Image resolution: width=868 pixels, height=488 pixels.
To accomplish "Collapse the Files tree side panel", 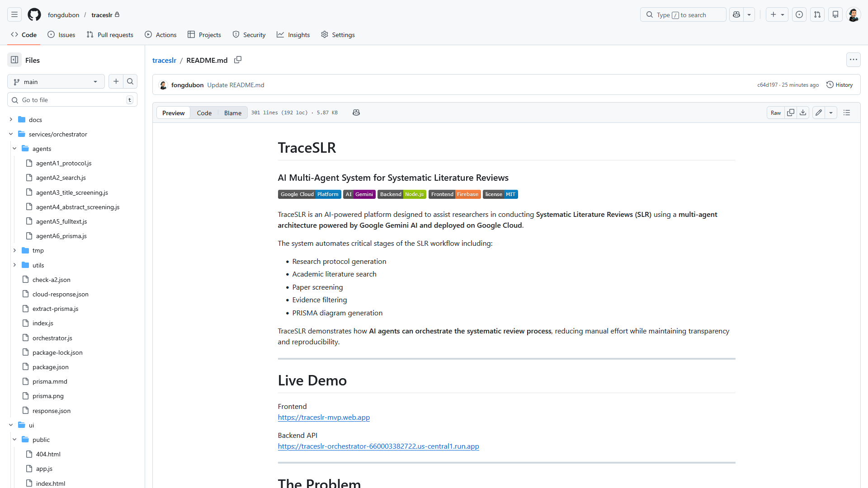I will pos(14,60).
